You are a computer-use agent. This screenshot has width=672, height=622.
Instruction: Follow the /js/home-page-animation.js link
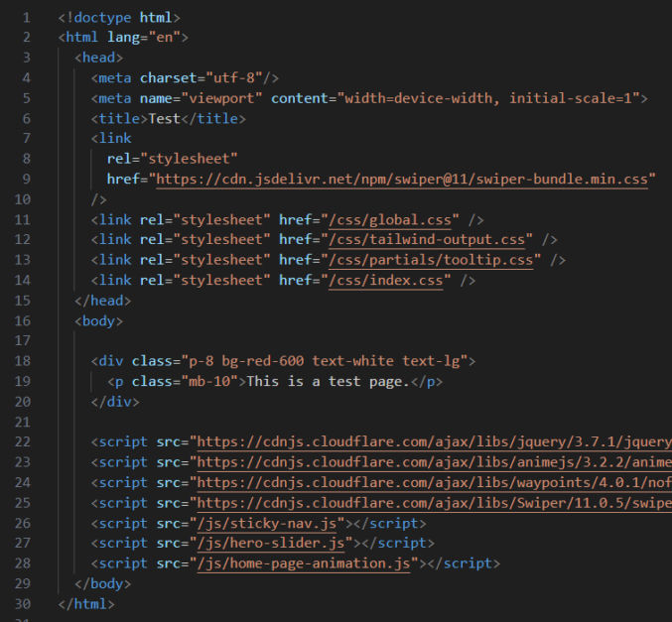click(304, 562)
